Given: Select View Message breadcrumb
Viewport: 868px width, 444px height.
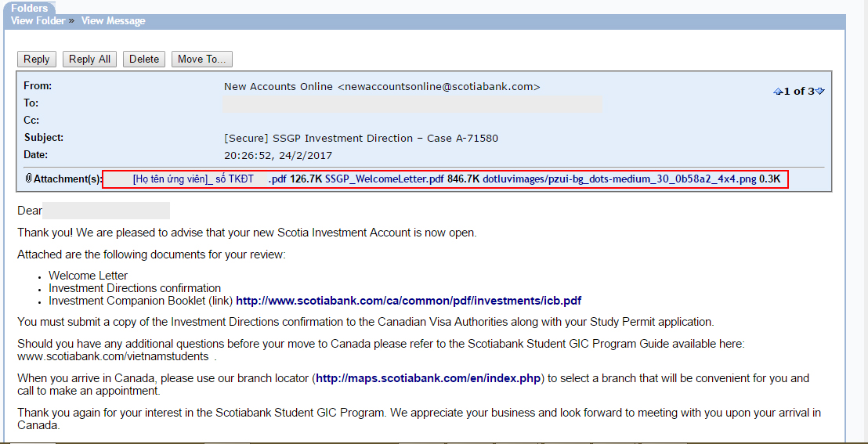Looking at the screenshot, I should [113, 21].
